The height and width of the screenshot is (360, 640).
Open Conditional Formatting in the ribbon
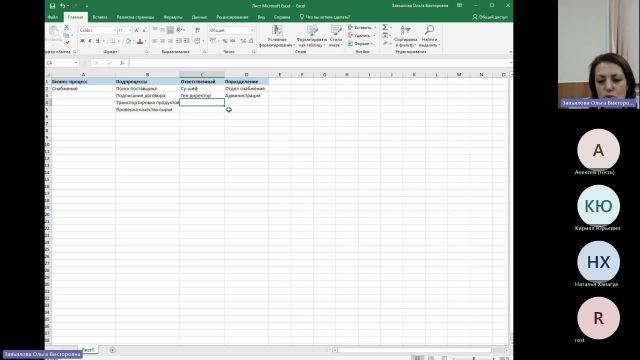pyautogui.click(x=277, y=36)
